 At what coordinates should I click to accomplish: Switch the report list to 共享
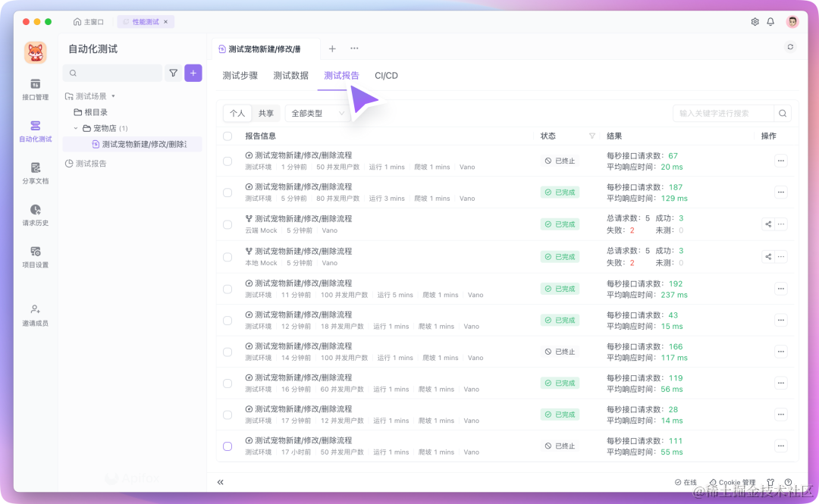266,114
